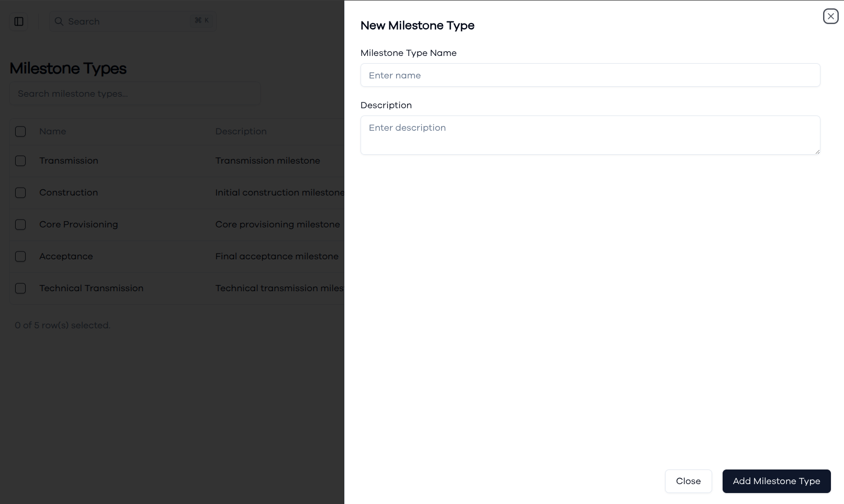Click '0 of 5 row(s) selected' text
This screenshot has width=844, height=504.
pyautogui.click(x=63, y=325)
